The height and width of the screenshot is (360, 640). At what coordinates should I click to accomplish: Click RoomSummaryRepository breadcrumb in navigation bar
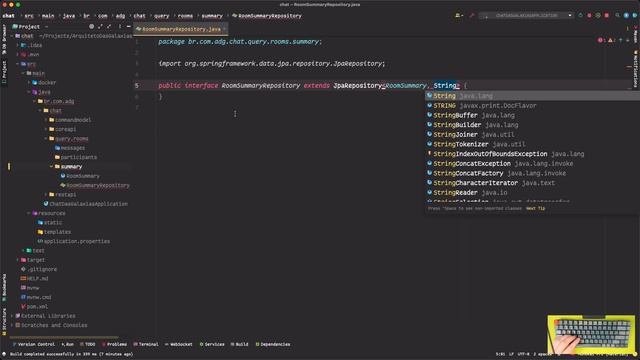click(x=267, y=16)
